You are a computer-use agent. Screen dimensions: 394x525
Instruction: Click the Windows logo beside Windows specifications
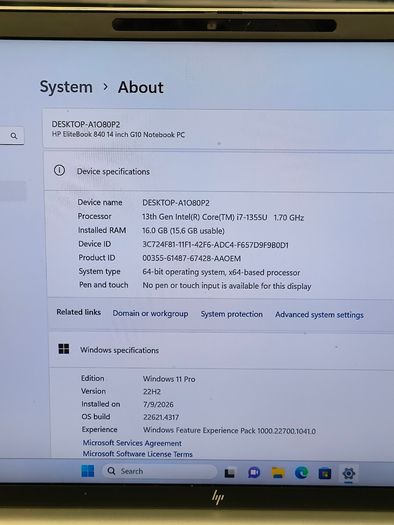point(64,349)
